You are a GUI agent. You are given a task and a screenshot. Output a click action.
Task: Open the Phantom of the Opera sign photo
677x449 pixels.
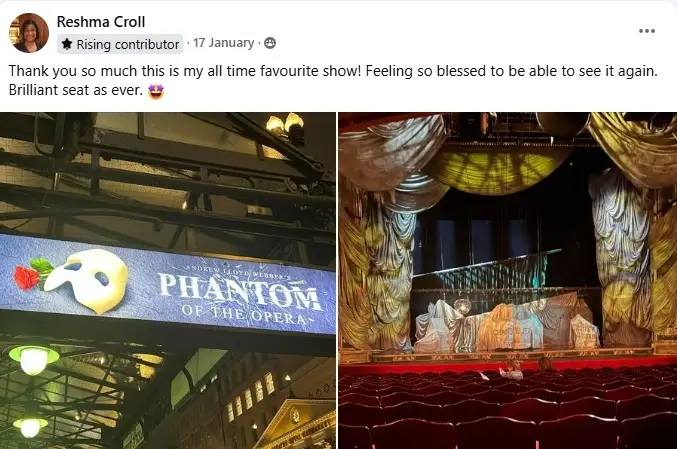click(168, 281)
